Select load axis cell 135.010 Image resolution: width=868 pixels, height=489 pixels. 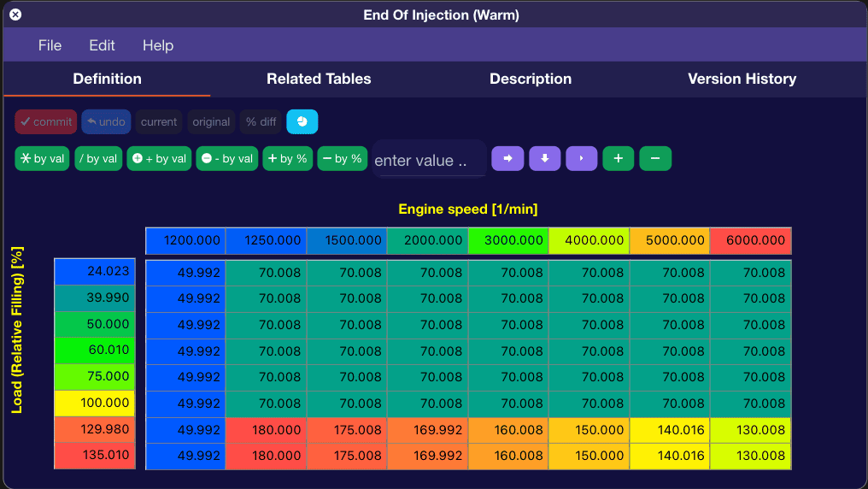coord(95,455)
